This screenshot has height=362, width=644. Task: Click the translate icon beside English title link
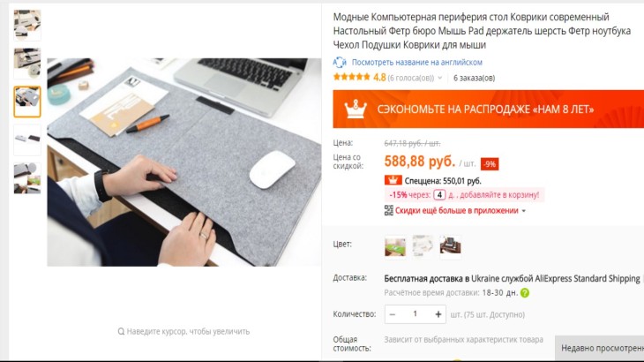pyautogui.click(x=340, y=63)
